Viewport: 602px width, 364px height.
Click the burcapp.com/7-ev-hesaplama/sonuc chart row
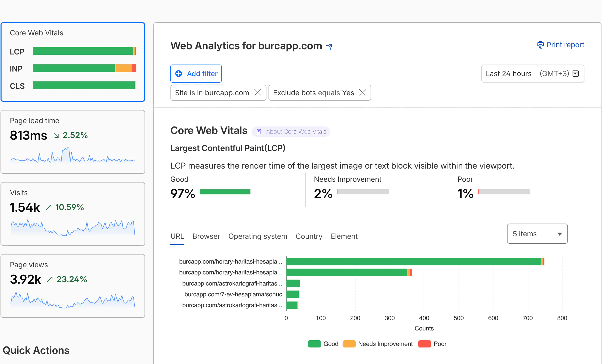click(233, 294)
